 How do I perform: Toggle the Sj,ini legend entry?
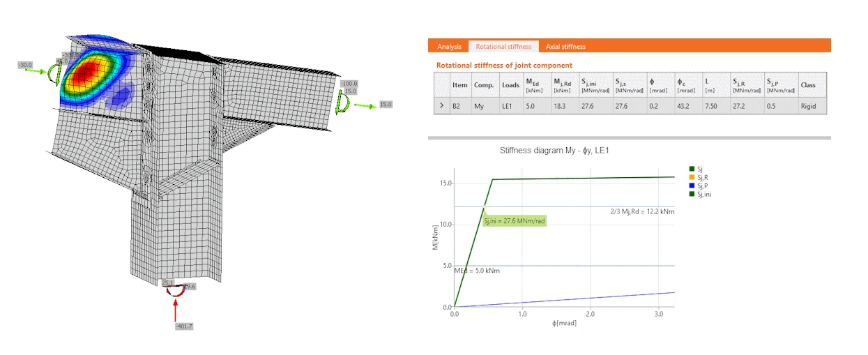coord(701,195)
